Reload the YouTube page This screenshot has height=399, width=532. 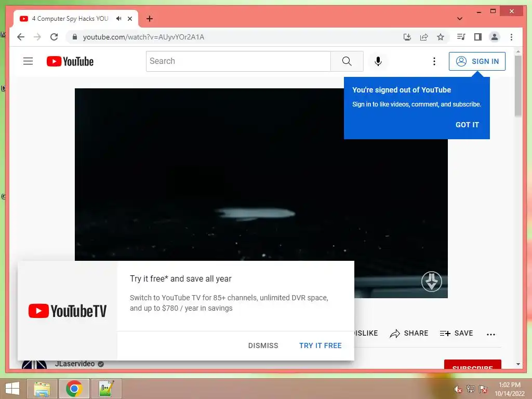tap(54, 37)
